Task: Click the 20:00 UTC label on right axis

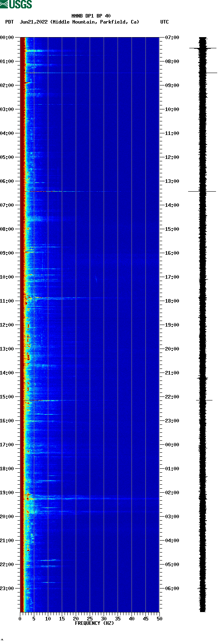Action: point(172,349)
